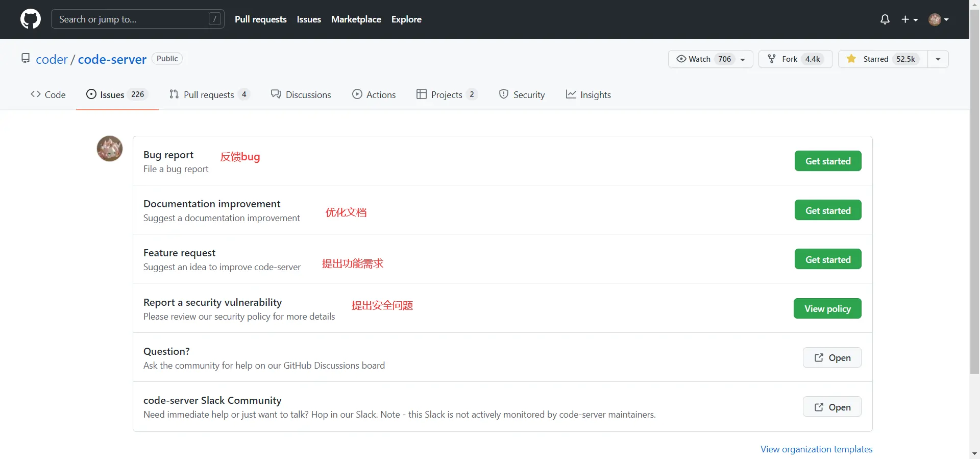The width and height of the screenshot is (980, 459).
Task: Get started with Feature request
Action: [x=828, y=259]
